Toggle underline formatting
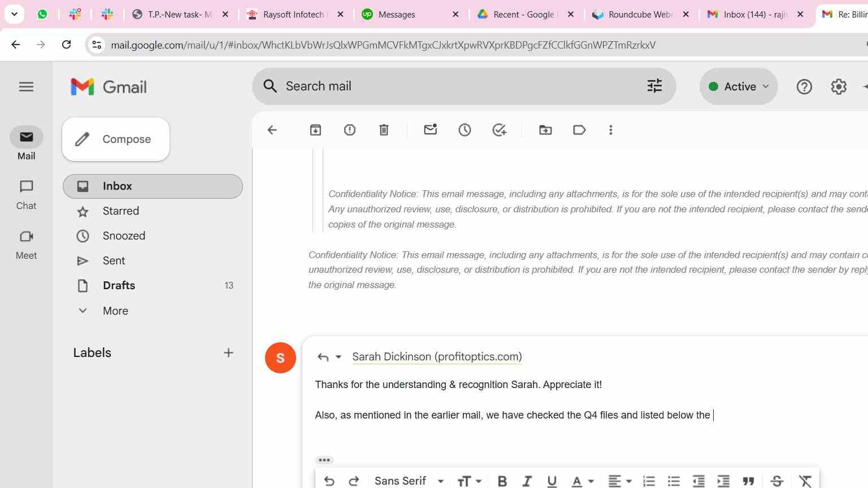Screen dimensions: 868x488 pos(552,481)
